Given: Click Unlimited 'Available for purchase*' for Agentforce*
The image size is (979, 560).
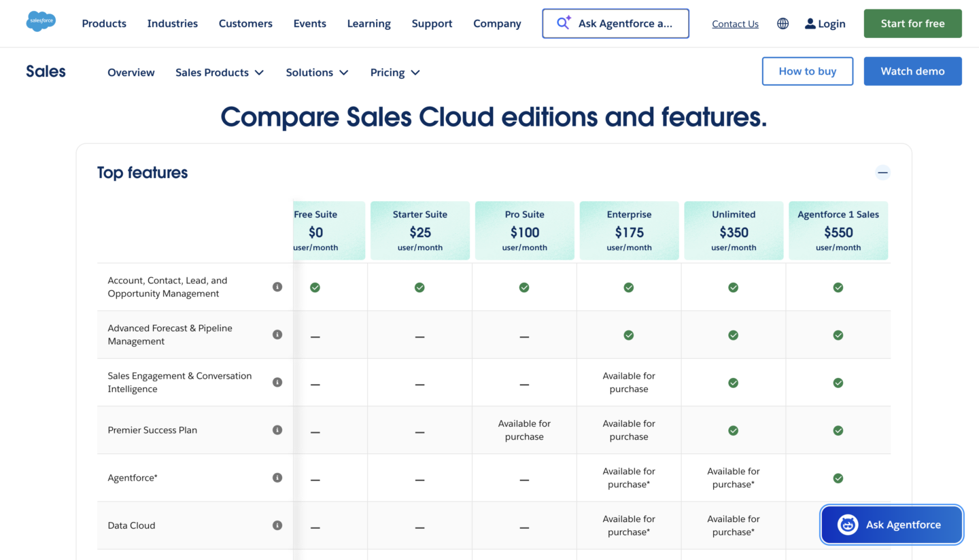Looking at the screenshot, I should point(734,478).
